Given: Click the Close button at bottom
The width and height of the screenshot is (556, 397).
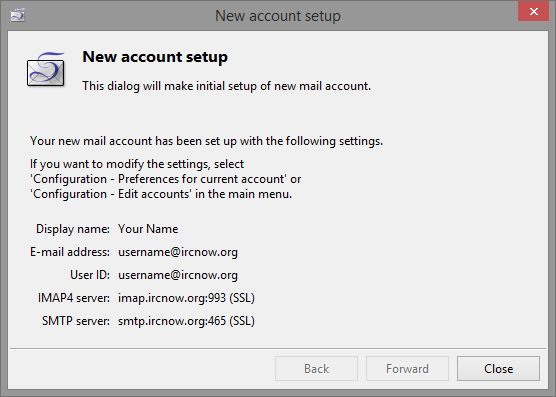Looking at the screenshot, I should [498, 369].
